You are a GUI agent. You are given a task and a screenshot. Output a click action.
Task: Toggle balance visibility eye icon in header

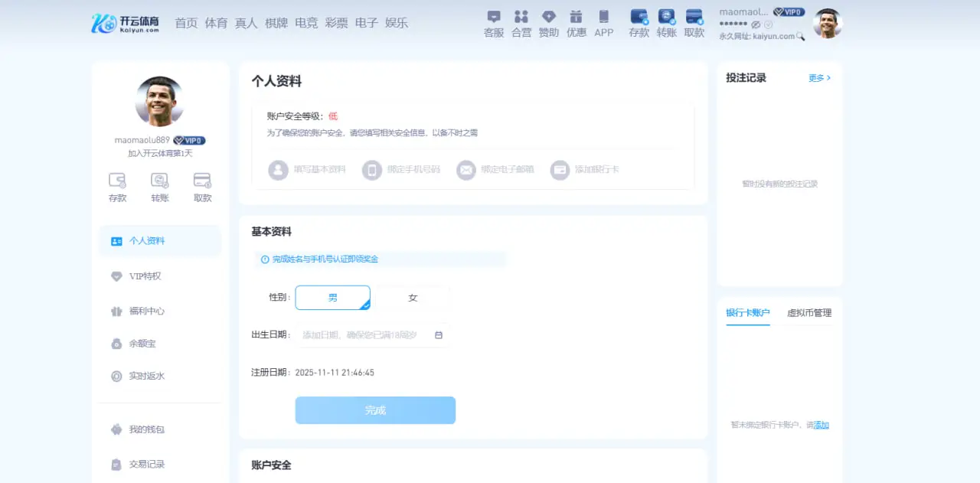click(756, 24)
